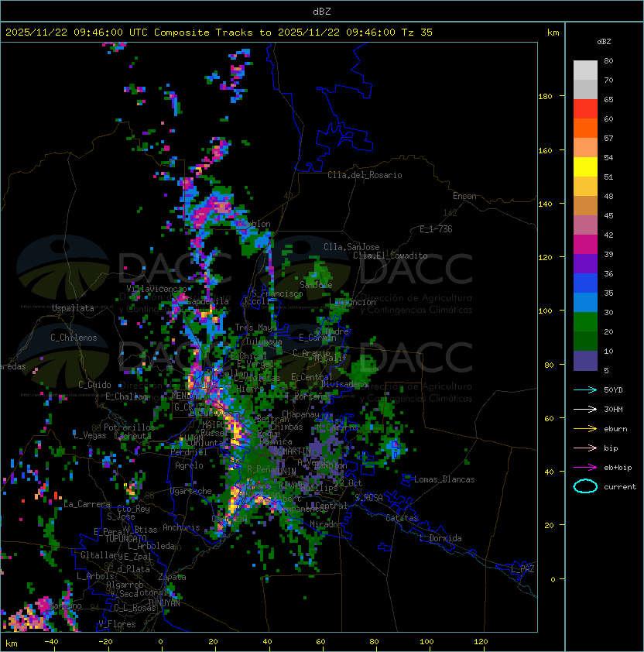
Task: Click the VillaVicencio location label
Action: [x=156, y=289]
